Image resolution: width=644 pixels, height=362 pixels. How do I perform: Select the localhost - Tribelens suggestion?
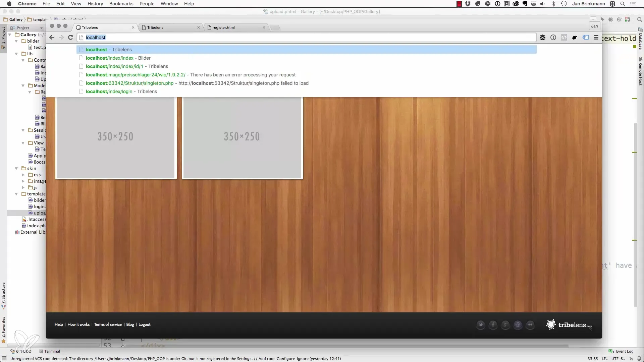click(x=307, y=50)
